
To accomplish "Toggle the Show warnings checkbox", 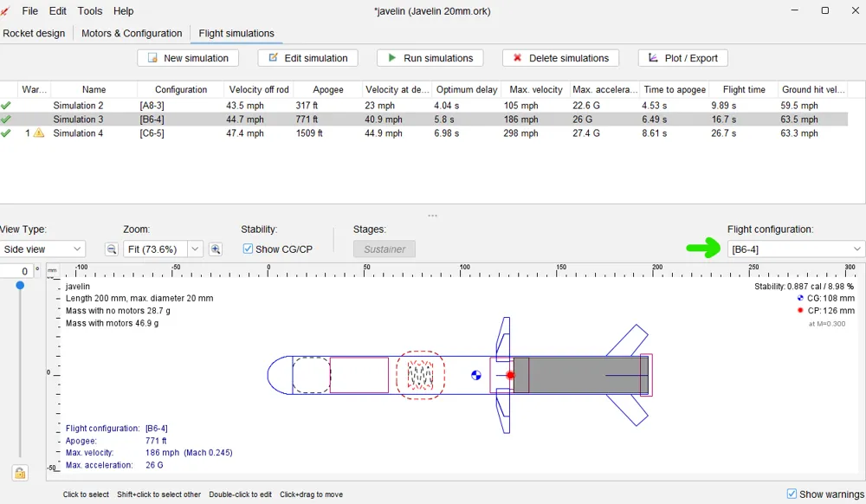I will 792,494.
